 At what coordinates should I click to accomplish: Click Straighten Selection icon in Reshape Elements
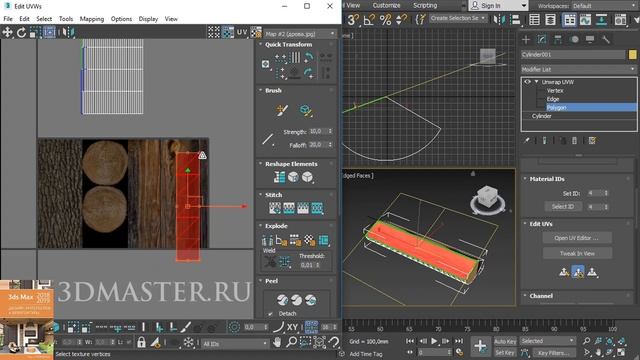[x=280, y=177]
